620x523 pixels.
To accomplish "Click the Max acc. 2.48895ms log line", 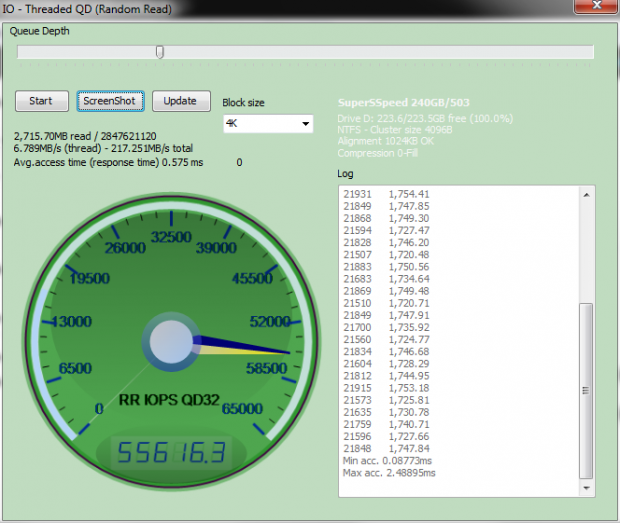I will [389, 473].
